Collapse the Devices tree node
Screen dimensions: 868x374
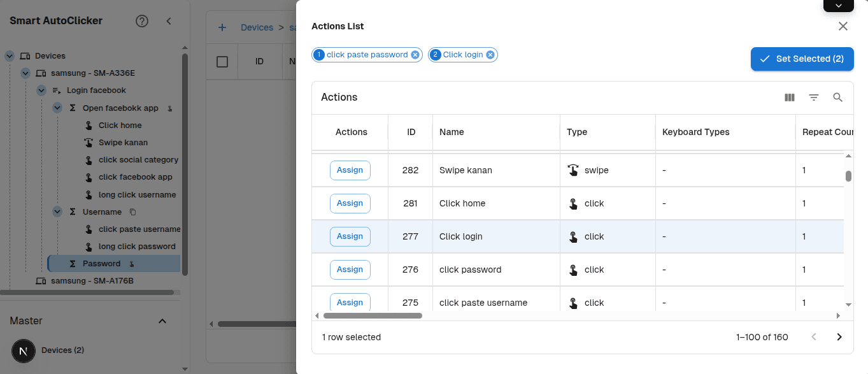tap(10, 56)
